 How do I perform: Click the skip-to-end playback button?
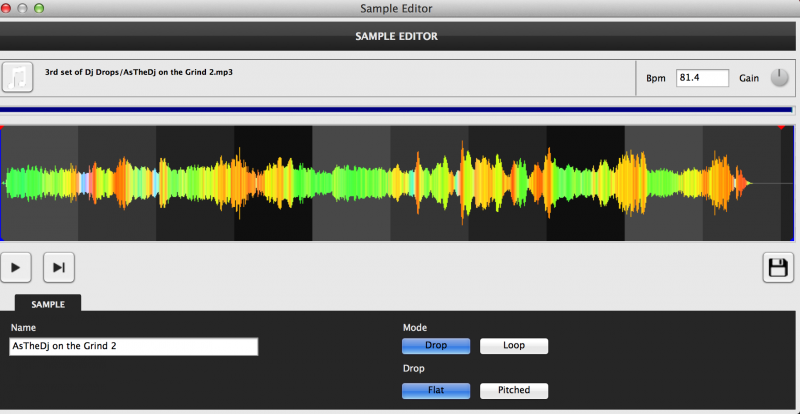59,267
